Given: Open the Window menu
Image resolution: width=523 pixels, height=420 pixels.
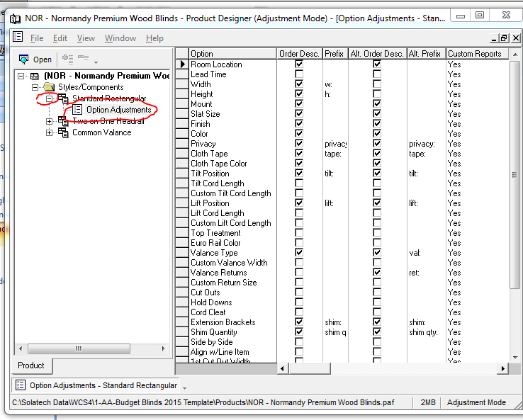Looking at the screenshot, I should pos(120,38).
